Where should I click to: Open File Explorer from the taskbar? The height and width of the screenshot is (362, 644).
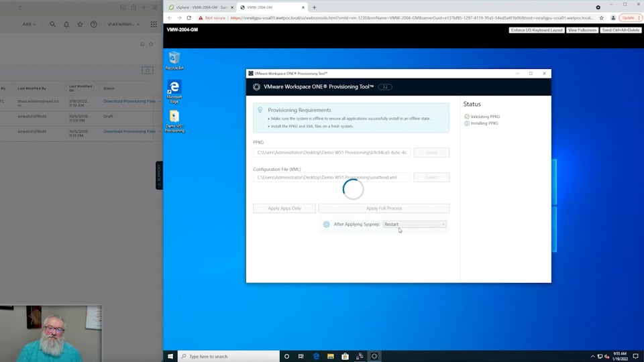[x=331, y=356]
